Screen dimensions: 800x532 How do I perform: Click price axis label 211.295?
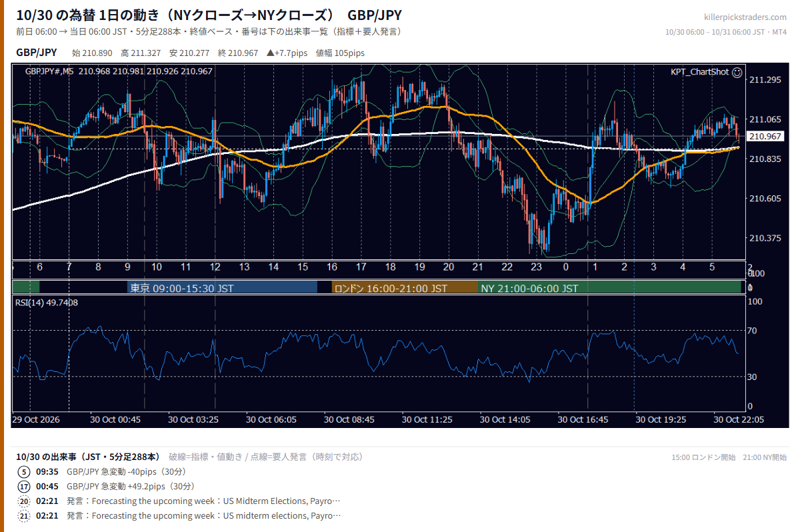[765, 80]
